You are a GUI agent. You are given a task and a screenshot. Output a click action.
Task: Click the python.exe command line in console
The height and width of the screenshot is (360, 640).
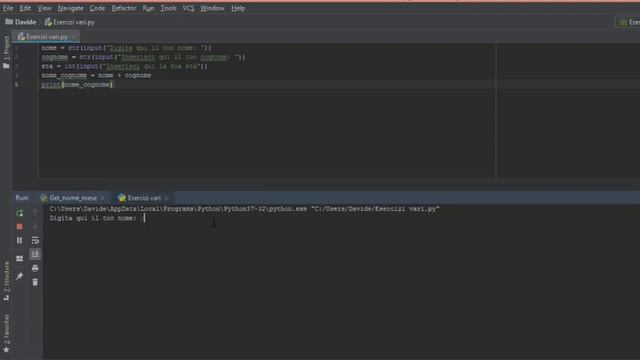tap(244, 209)
